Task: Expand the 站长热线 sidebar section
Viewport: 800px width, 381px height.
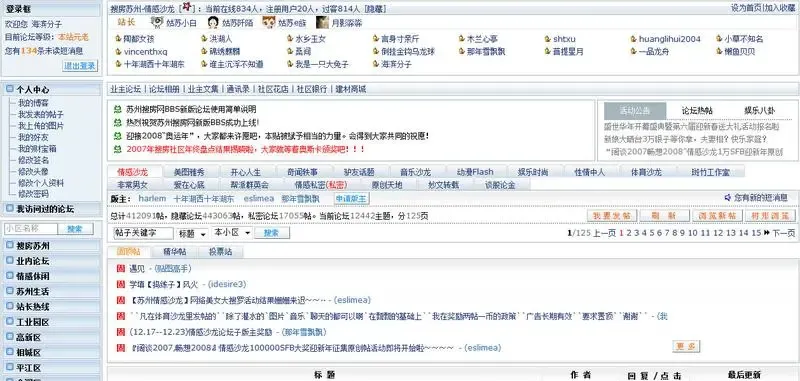Action: (10, 307)
